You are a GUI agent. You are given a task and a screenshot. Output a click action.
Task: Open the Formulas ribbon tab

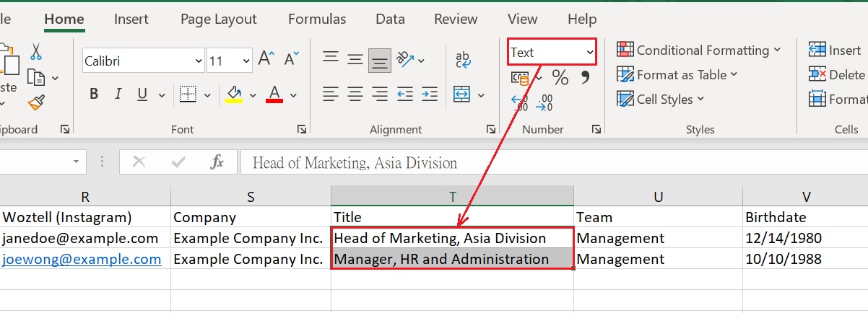pos(317,19)
